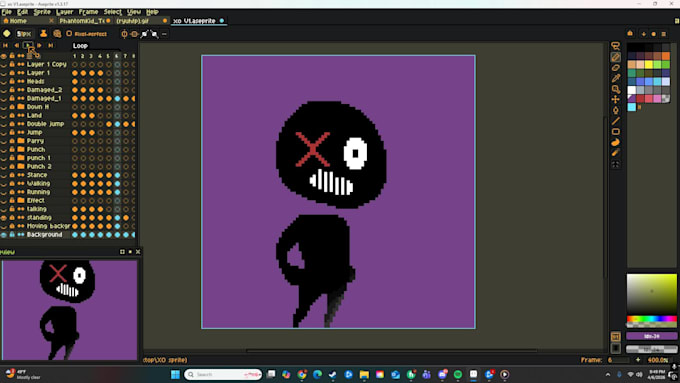Go to next frame button
This screenshot has width=680, height=383.
point(39,45)
